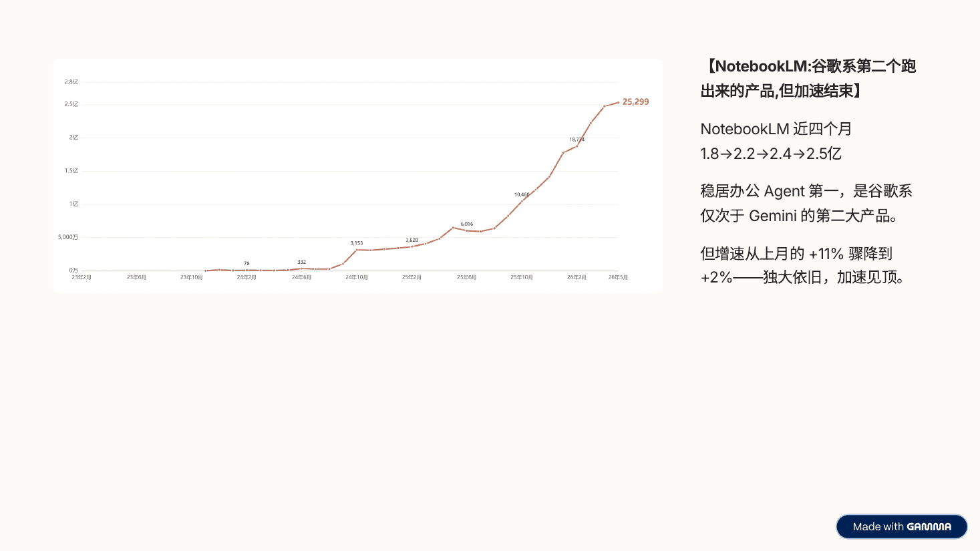The image size is (980, 551).
Task: Click the final data label 25,299
Action: pos(635,102)
